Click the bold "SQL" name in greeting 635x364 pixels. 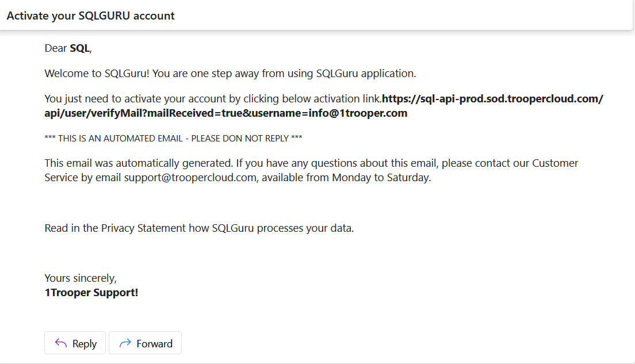pyautogui.click(x=80, y=48)
